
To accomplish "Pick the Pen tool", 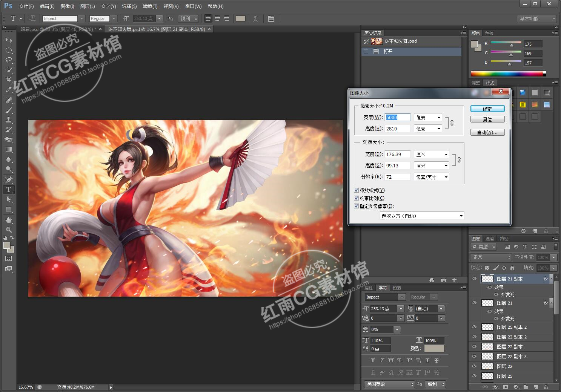I will click(x=8, y=180).
